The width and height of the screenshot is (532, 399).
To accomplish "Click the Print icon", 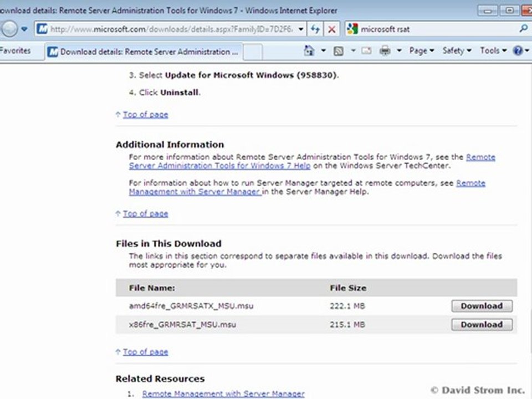I will [385, 51].
